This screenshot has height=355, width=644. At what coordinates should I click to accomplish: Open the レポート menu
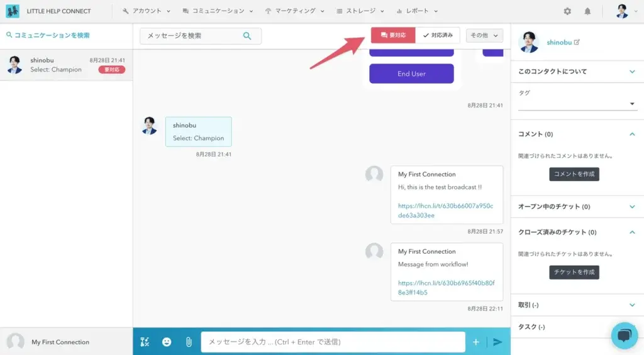(x=417, y=11)
